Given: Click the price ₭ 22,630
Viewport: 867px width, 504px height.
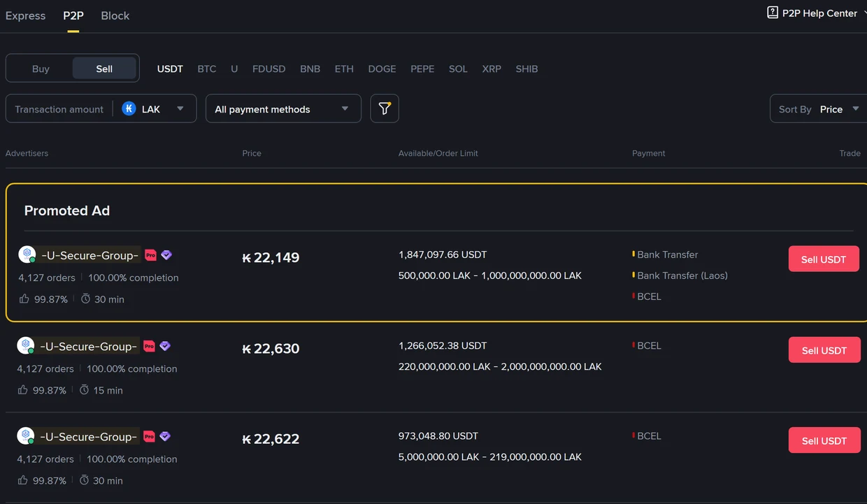Looking at the screenshot, I should click(x=271, y=348).
